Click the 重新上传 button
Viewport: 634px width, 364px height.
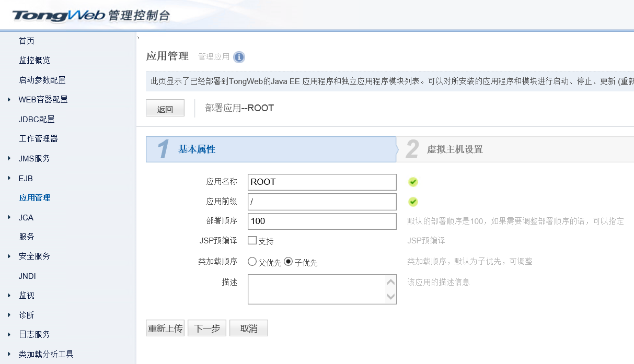[x=165, y=328]
